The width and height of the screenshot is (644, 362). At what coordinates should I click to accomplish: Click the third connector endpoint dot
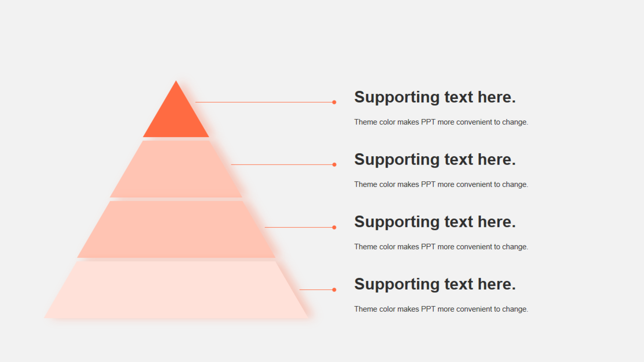tap(334, 227)
